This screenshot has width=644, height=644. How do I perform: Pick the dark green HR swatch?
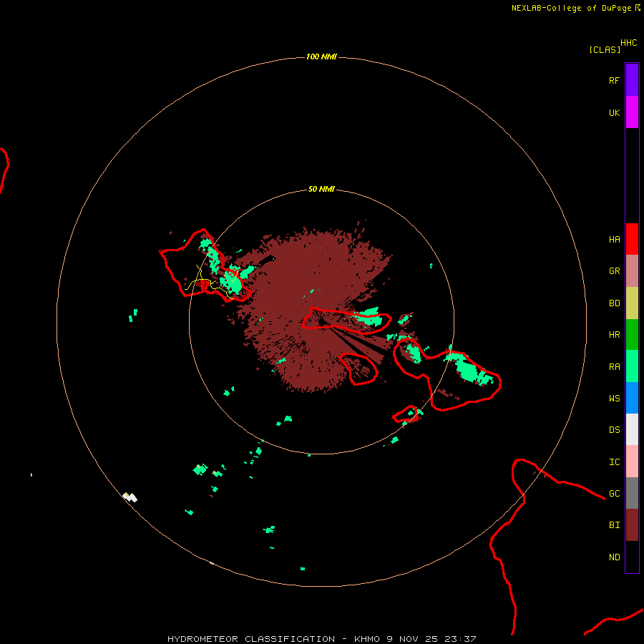(632, 335)
